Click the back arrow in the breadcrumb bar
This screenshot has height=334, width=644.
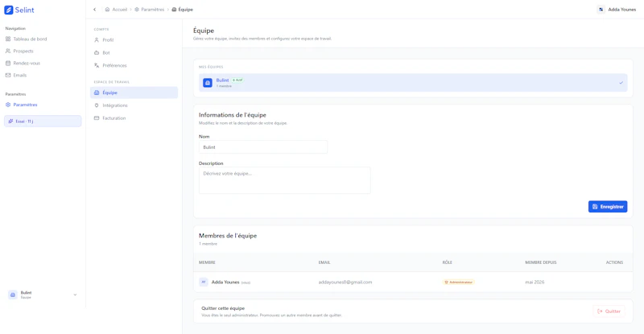click(94, 10)
